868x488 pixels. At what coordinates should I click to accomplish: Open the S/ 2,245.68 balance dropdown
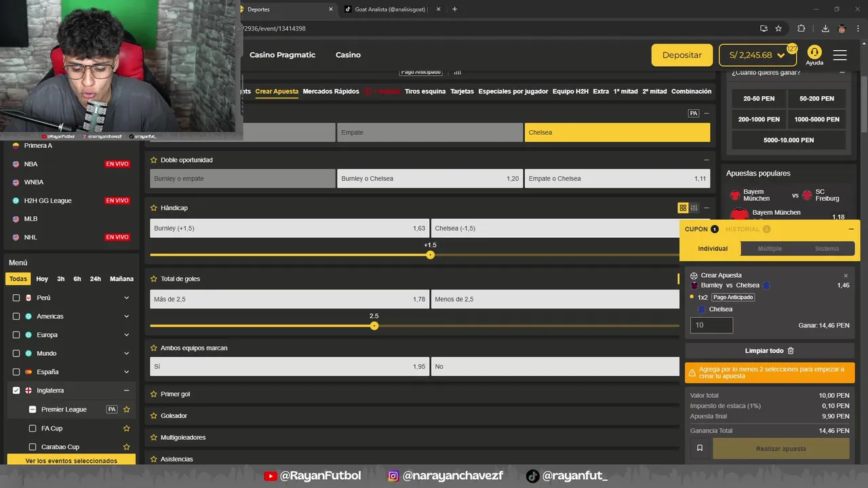click(x=757, y=55)
